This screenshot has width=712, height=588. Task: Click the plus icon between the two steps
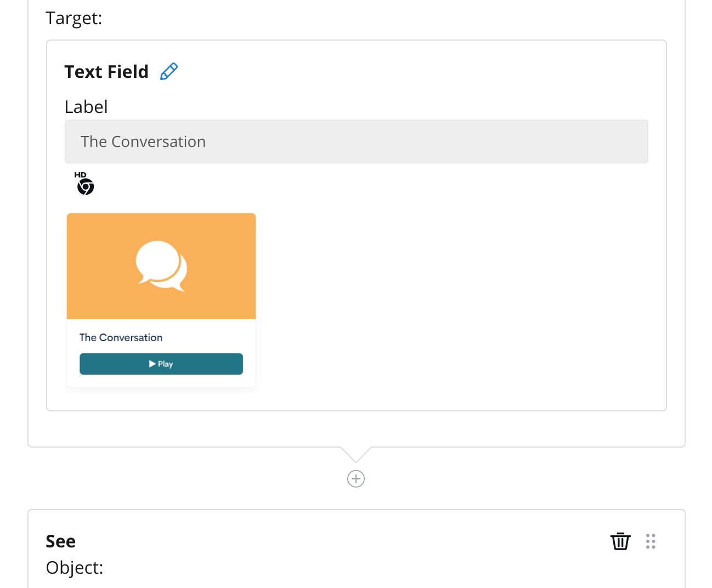pos(355,478)
